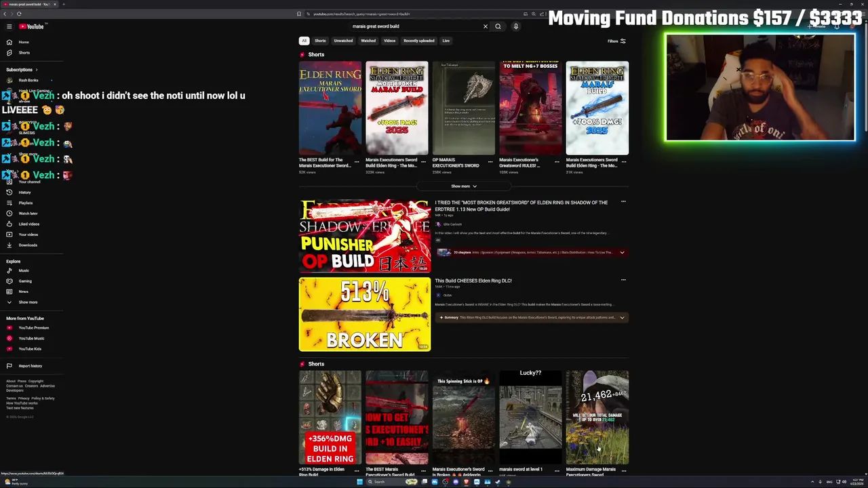Expand Show more in the sidebar

[x=28, y=302]
